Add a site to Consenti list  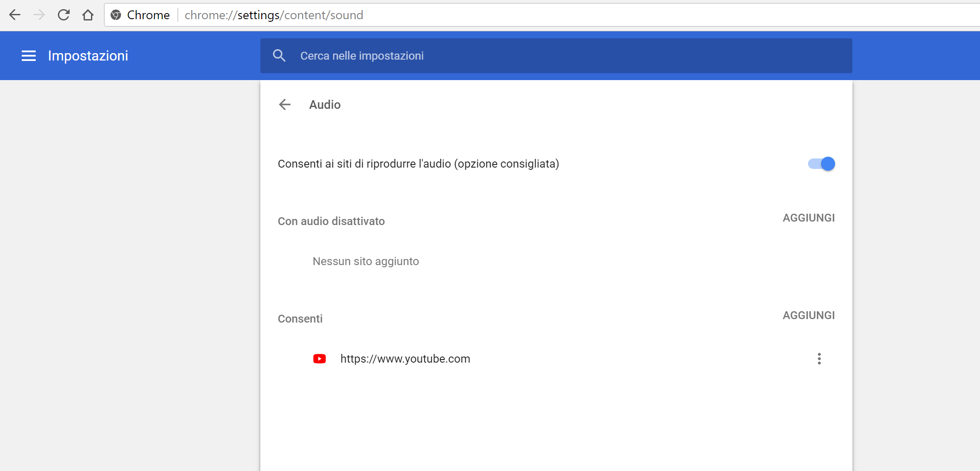tap(808, 315)
